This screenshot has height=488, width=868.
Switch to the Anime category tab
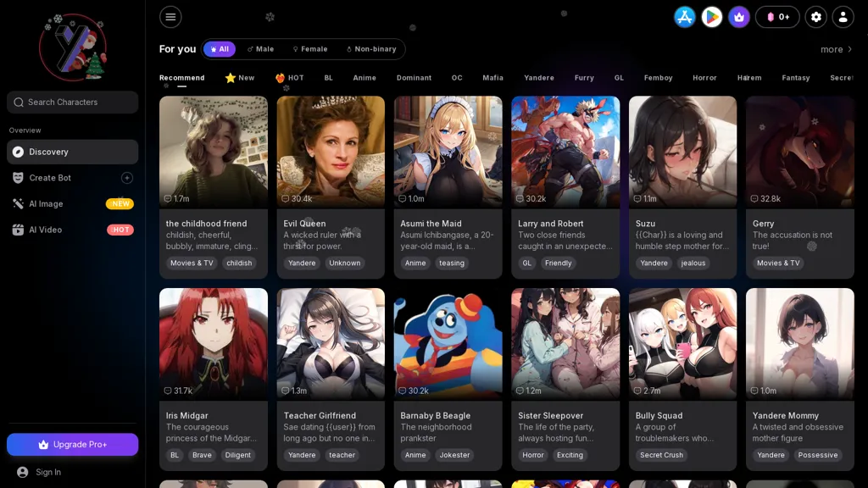click(x=364, y=78)
